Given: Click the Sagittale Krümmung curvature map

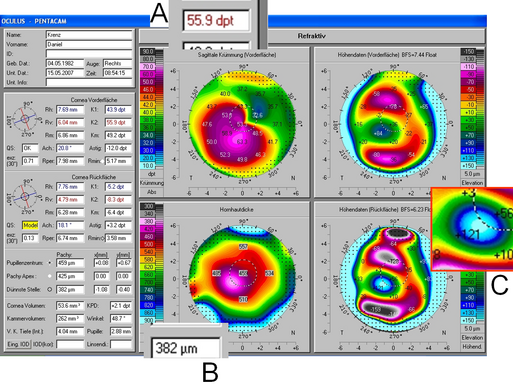Looking at the screenshot, I should click(242, 124).
